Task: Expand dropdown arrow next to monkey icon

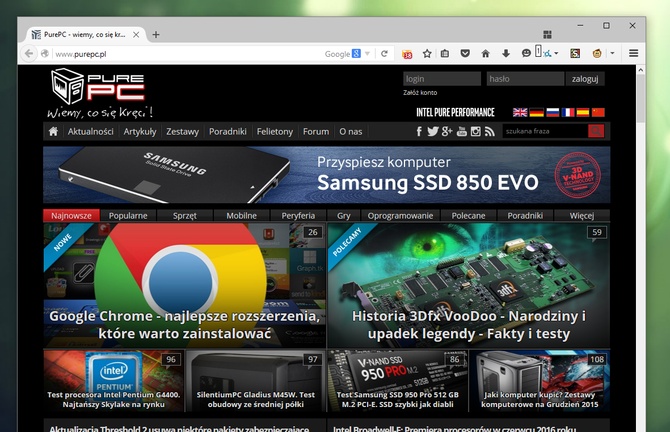Action: point(612,53)
